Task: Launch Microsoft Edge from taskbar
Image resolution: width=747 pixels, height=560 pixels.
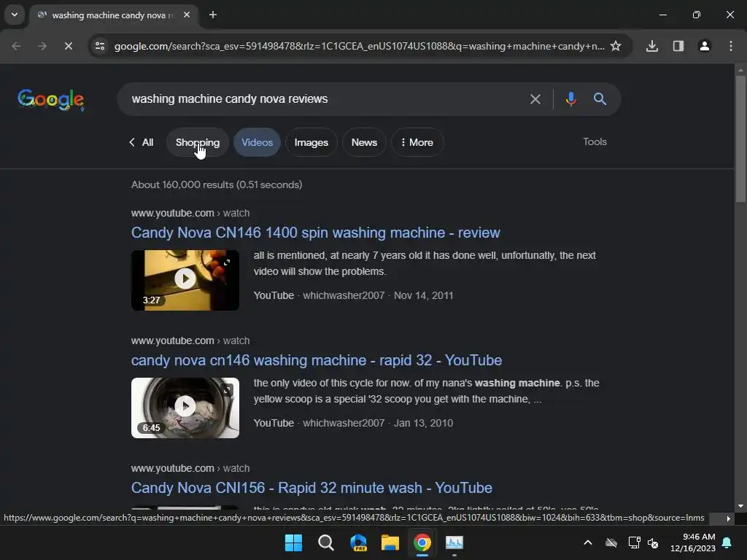Action: click(x=358, y=542)
